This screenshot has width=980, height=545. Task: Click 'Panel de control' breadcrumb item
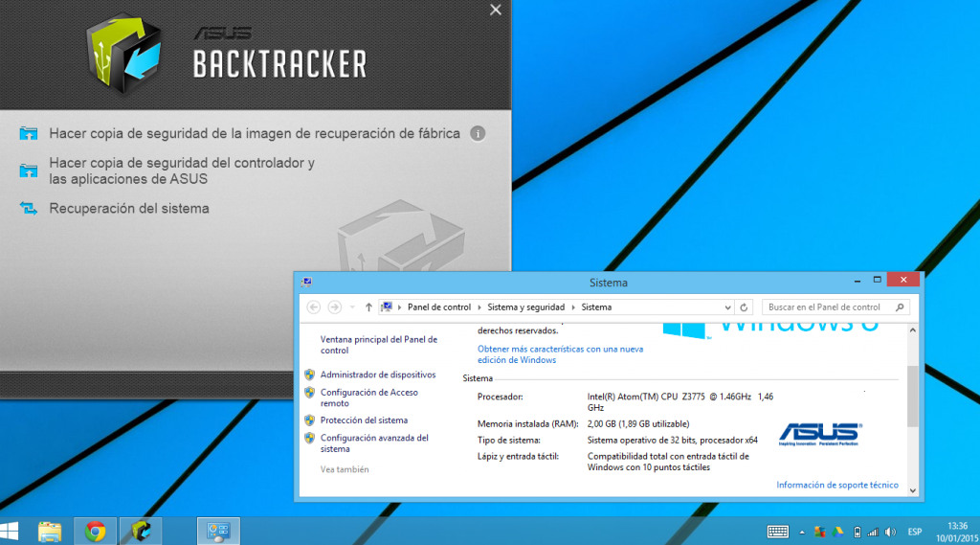click(x=438, y=307)
